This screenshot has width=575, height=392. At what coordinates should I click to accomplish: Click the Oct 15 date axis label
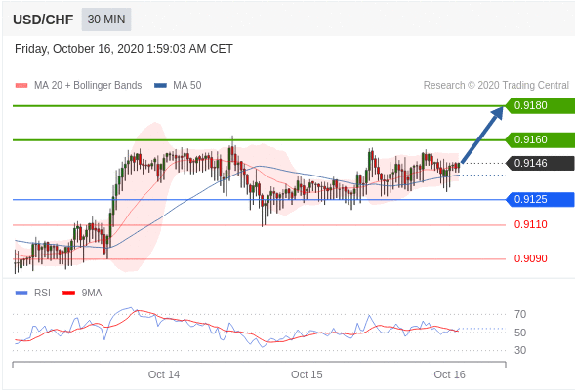(307, 374)
